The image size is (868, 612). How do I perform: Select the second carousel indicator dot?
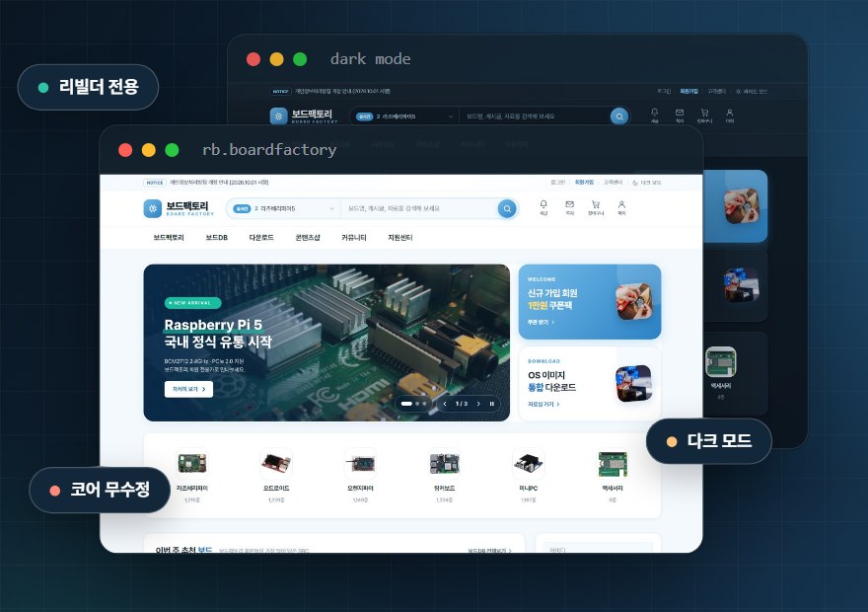(x=417, y=404)
